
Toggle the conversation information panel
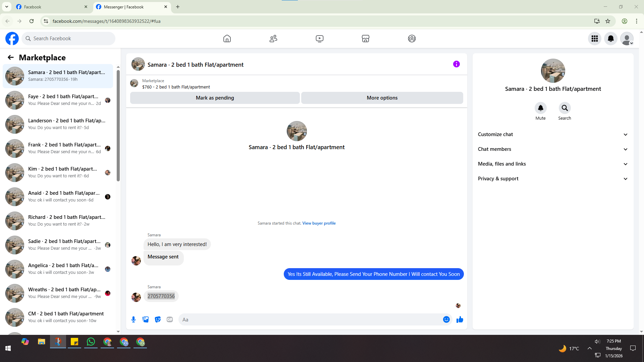(x=456, y=64)
